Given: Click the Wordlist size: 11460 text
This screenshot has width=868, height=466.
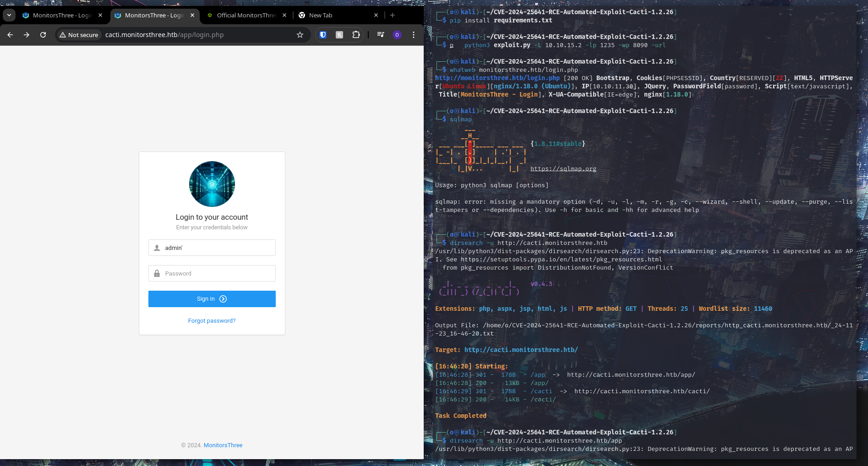Looking at the screenshot, I should pyautogui.click(x=736, y=309).
